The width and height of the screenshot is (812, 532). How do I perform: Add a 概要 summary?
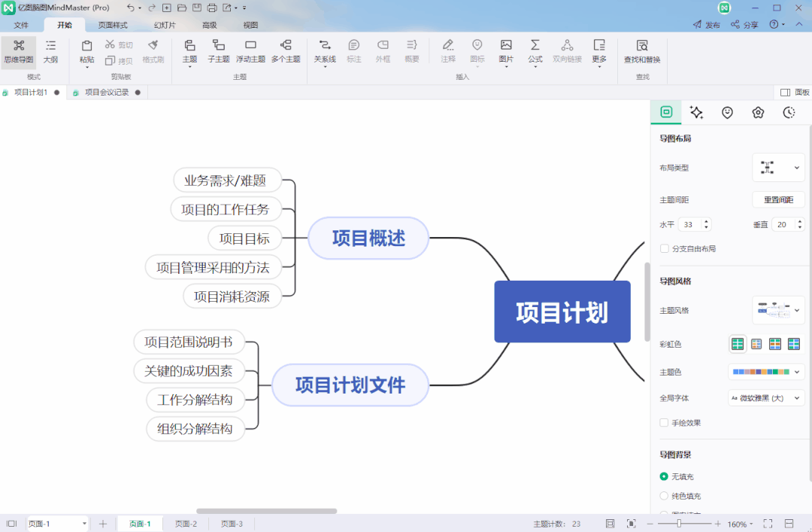pyautogui.click(x=412, y=51)
